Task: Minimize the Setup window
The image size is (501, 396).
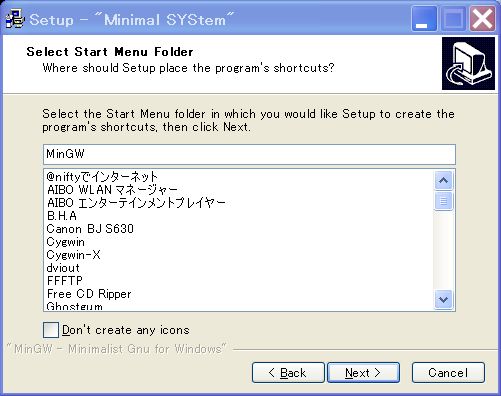Action: coord(424,19)
